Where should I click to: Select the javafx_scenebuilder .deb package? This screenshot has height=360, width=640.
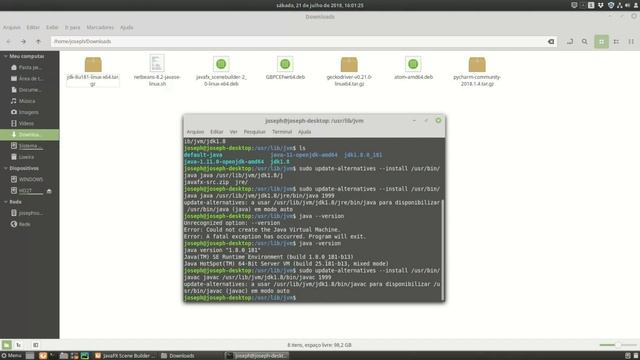click(221, 71)
